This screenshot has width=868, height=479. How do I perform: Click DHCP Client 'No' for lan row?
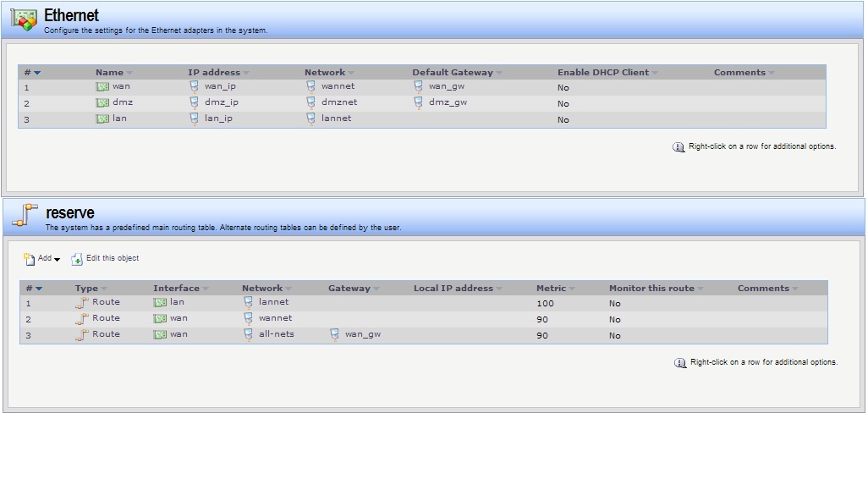click(563, 119)
